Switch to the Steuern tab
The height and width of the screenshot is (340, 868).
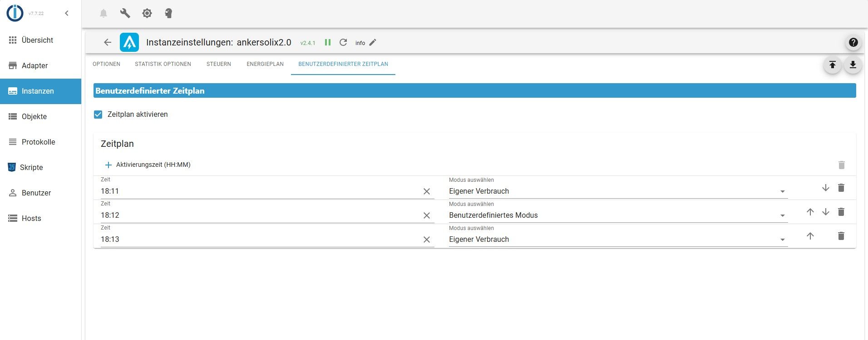point(219,64)
